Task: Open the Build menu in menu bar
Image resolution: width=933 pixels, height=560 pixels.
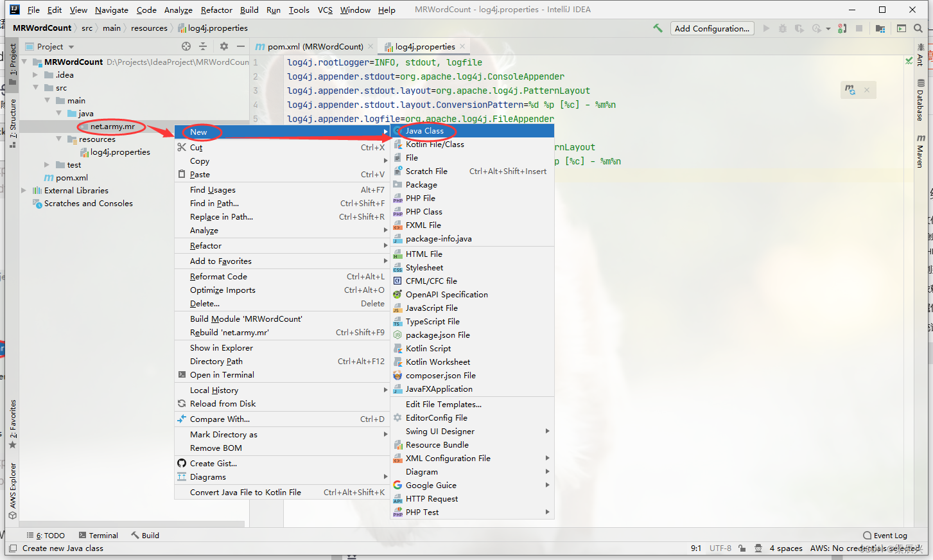Action: point(249,10)
